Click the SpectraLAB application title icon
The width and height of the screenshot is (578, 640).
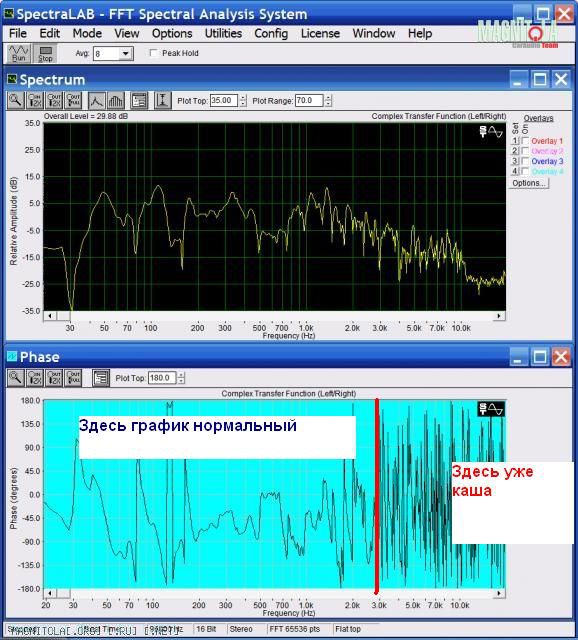[x=9, y=14]
